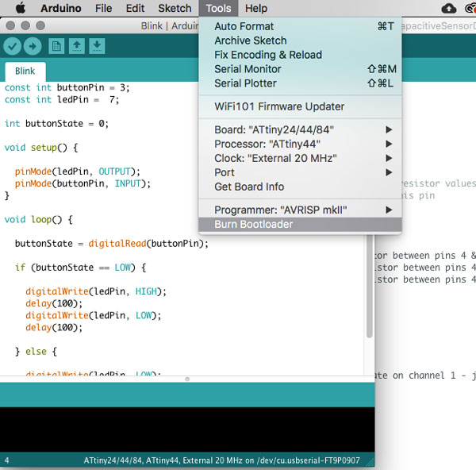Expand Board: "ATtiny24/44/84" submenu

pyautogui.click(x=300, y=129)
